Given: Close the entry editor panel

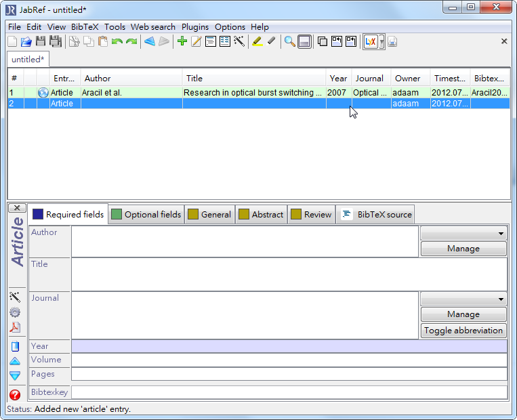Looking at the screenshot, I should pyautogui.click(x=17, y=208).
